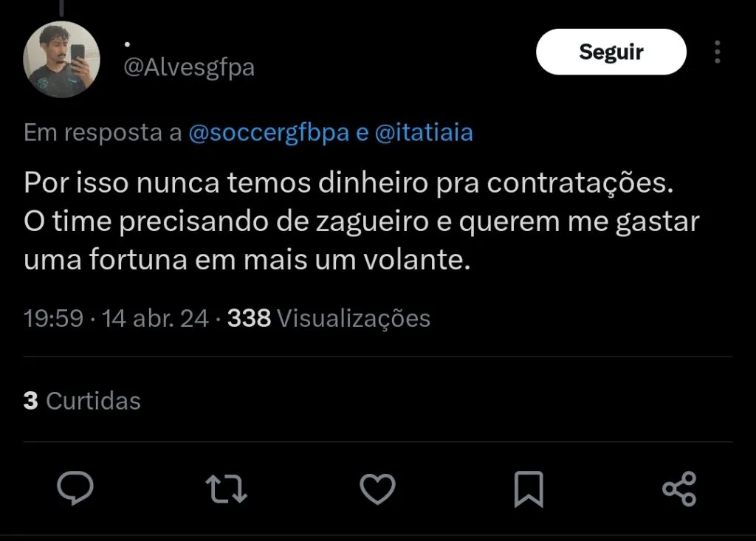Viewport: 756px width, 541px height.
Task: Bookmark this tweet
Action: point(529,489)
